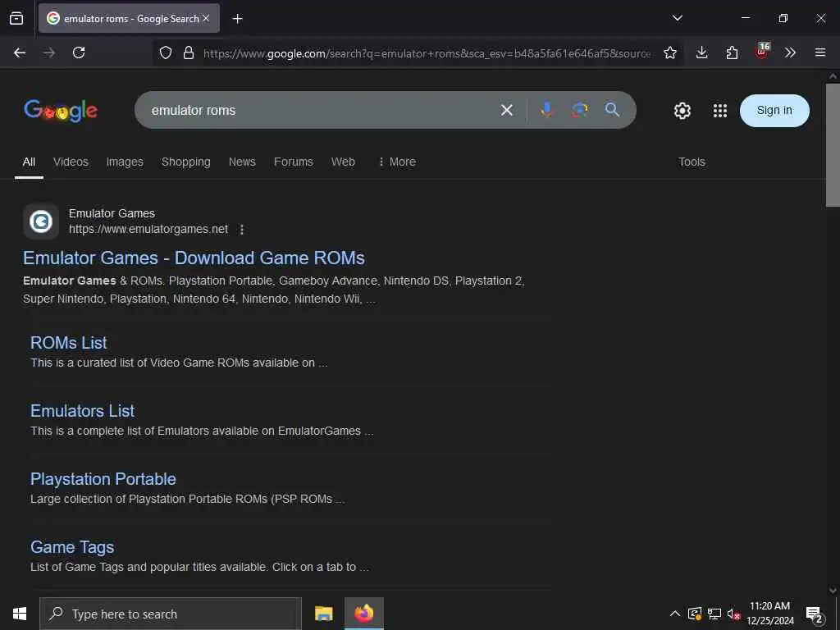Expand the list all tabs chevron
Screen dimensions: 840x630
tap(677, 18)
